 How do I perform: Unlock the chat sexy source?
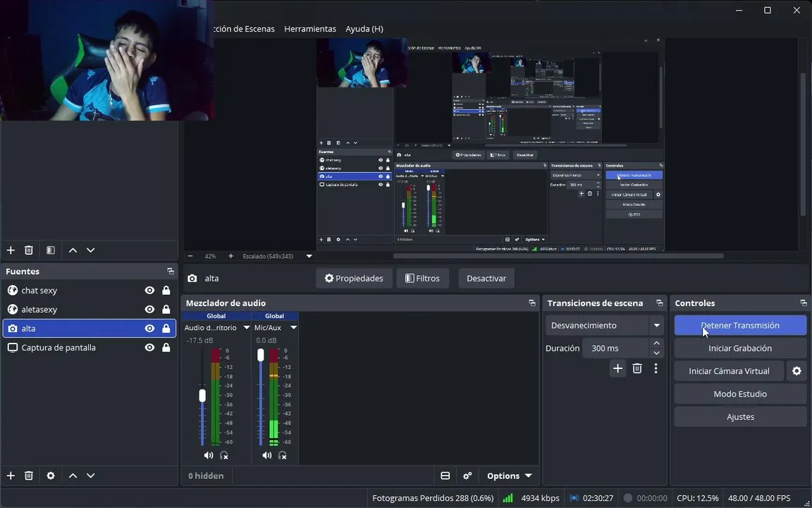[x=166, y=290]
